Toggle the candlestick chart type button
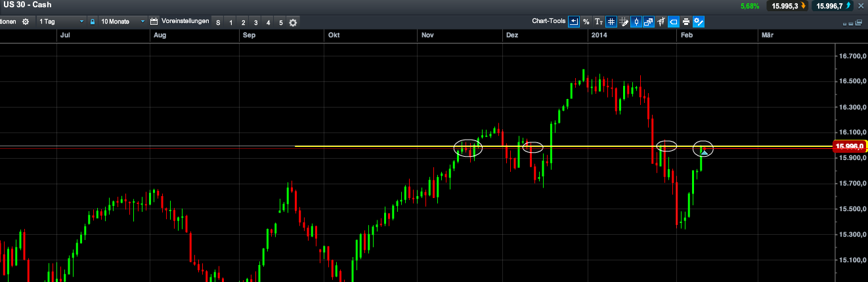Screen dimensions: 868x282 point(636,22)
